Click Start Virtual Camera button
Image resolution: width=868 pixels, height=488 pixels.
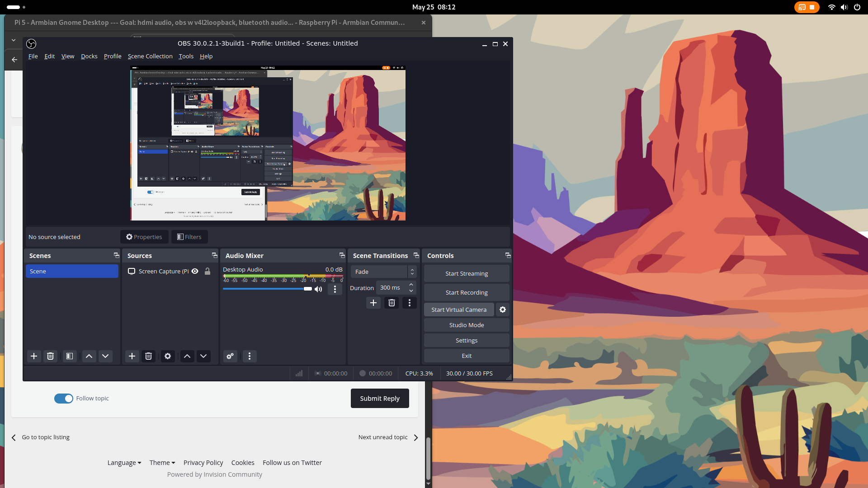coord(459,310)
